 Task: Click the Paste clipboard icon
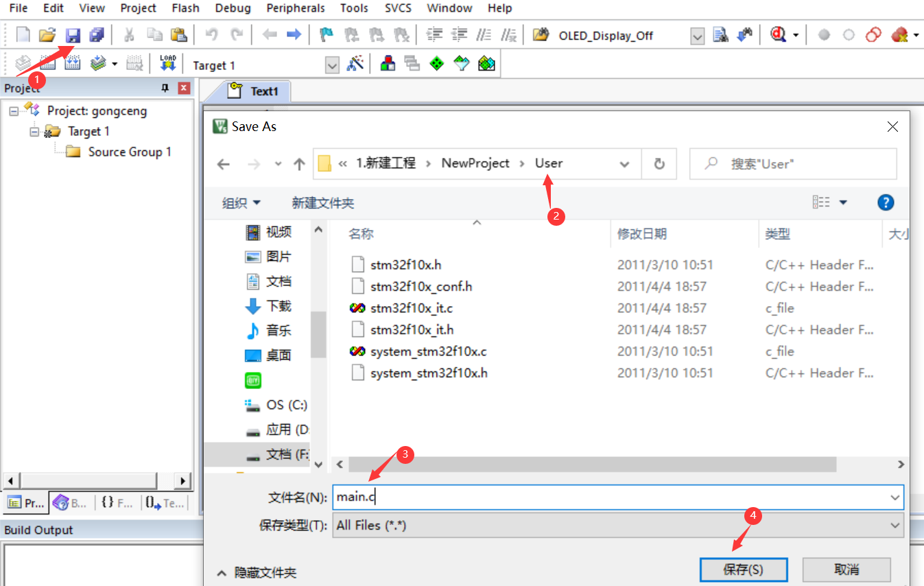178,34
